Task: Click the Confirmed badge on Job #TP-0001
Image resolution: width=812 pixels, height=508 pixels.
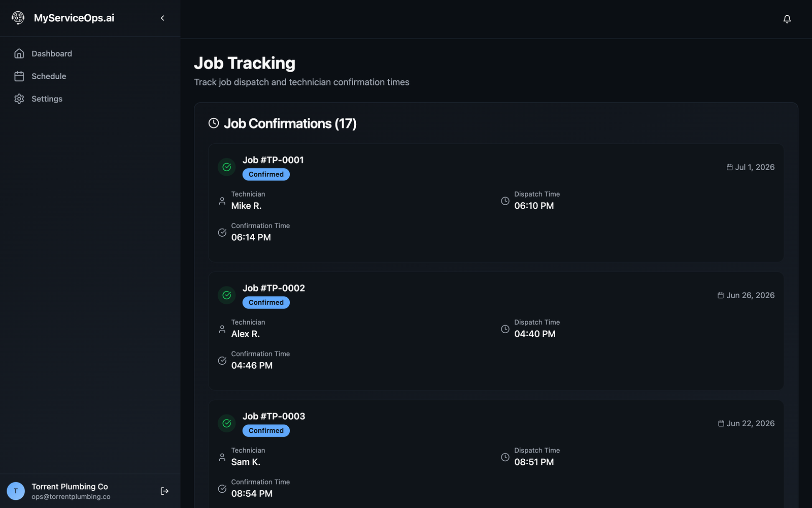Action: click(x=266, y=174)
